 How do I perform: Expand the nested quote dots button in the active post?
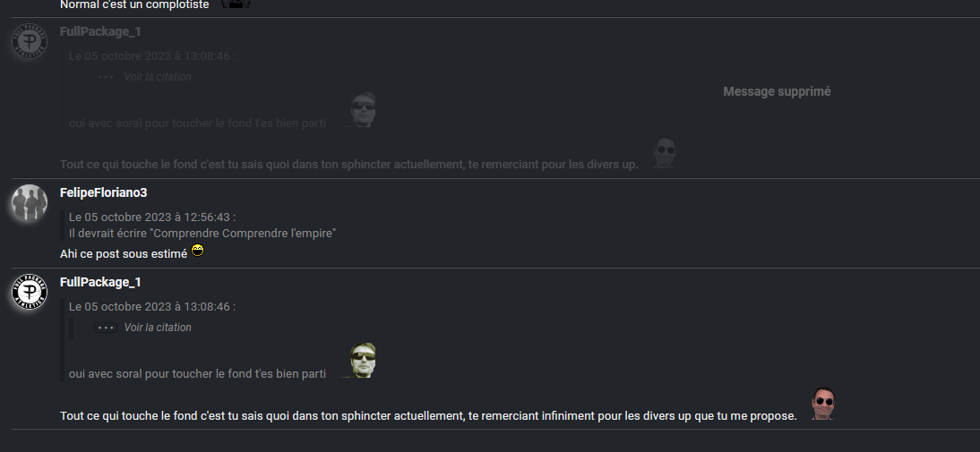click(x=106, y=328)
